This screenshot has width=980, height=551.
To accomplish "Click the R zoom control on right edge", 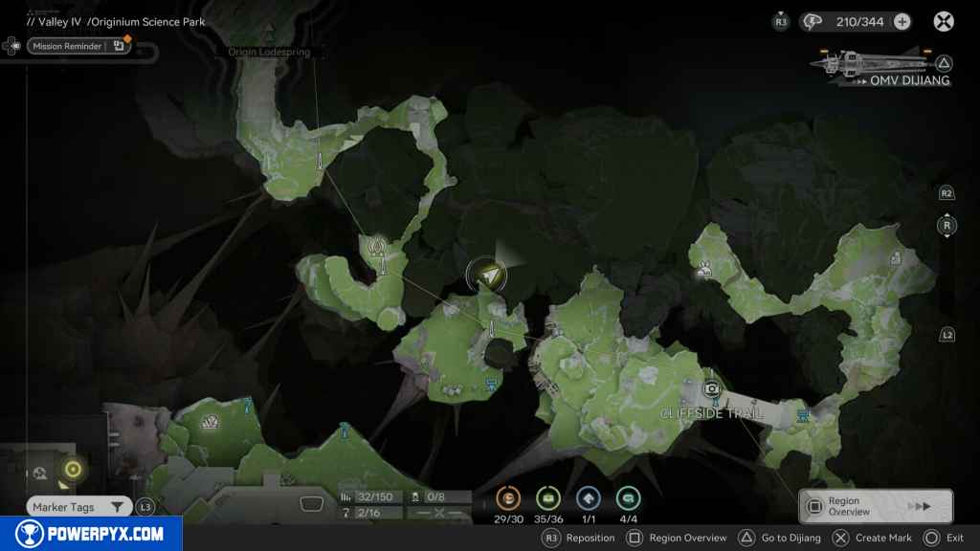I will coord(947,227).
